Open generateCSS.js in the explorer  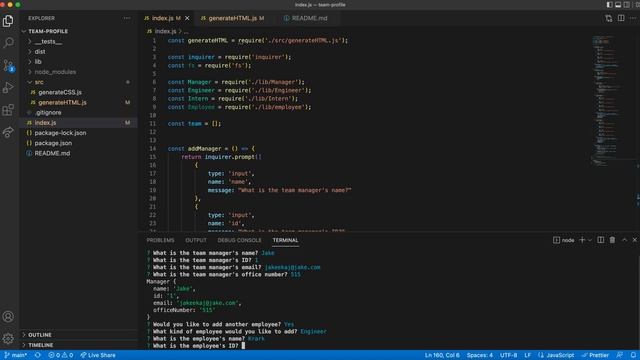coord(60,92)
